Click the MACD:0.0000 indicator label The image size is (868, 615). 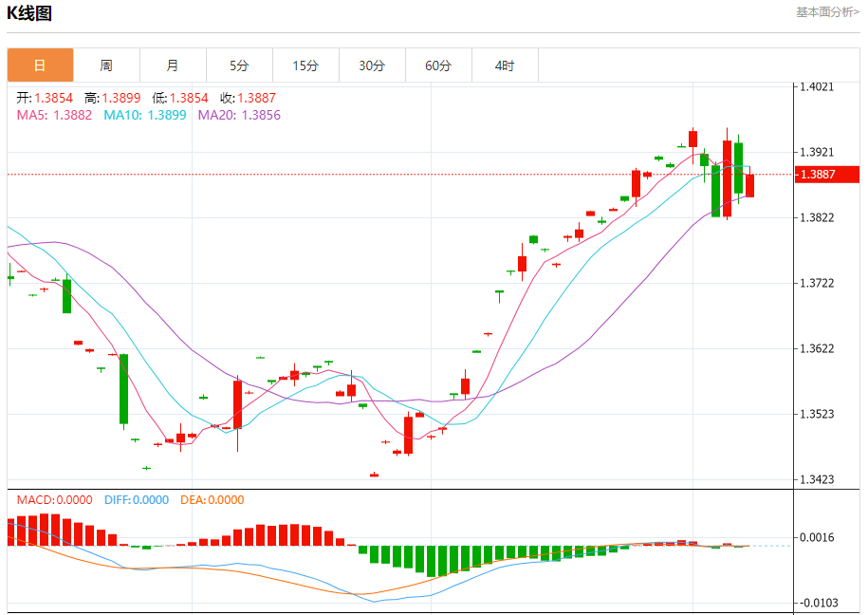pyautogui.click(x=54, y=500)
